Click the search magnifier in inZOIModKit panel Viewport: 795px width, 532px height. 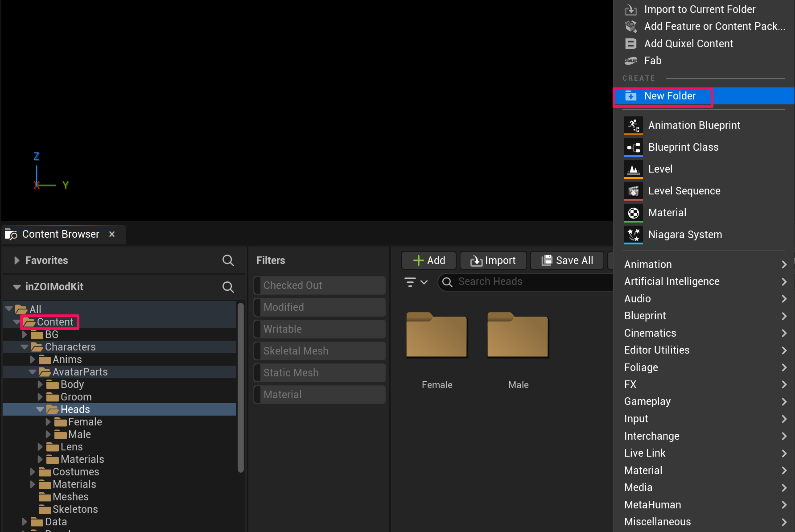click(228, 287)
